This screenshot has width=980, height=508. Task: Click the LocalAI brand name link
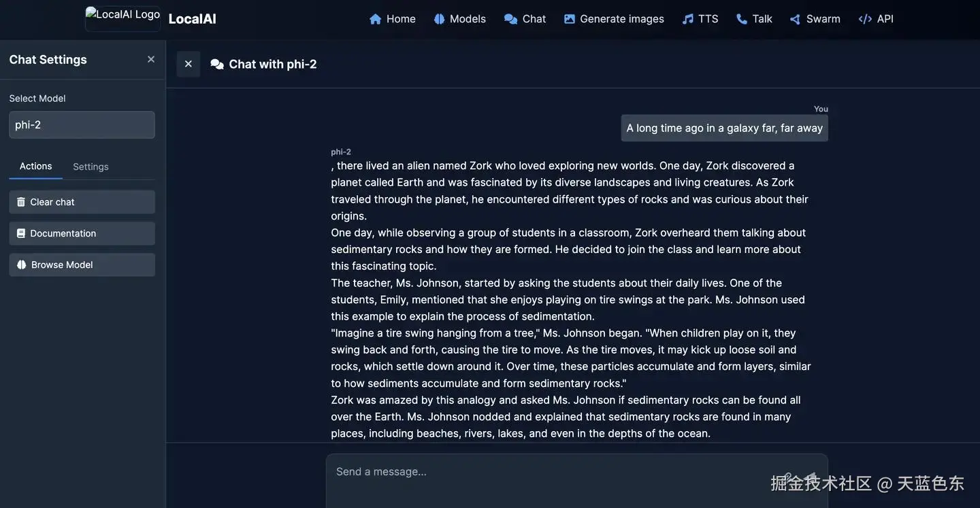pos(192,19)
